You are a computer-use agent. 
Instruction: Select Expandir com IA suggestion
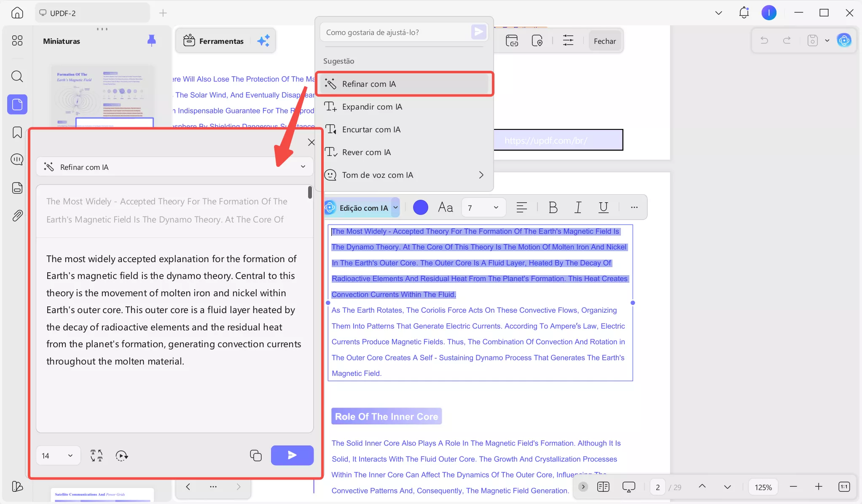coord(372,107)
